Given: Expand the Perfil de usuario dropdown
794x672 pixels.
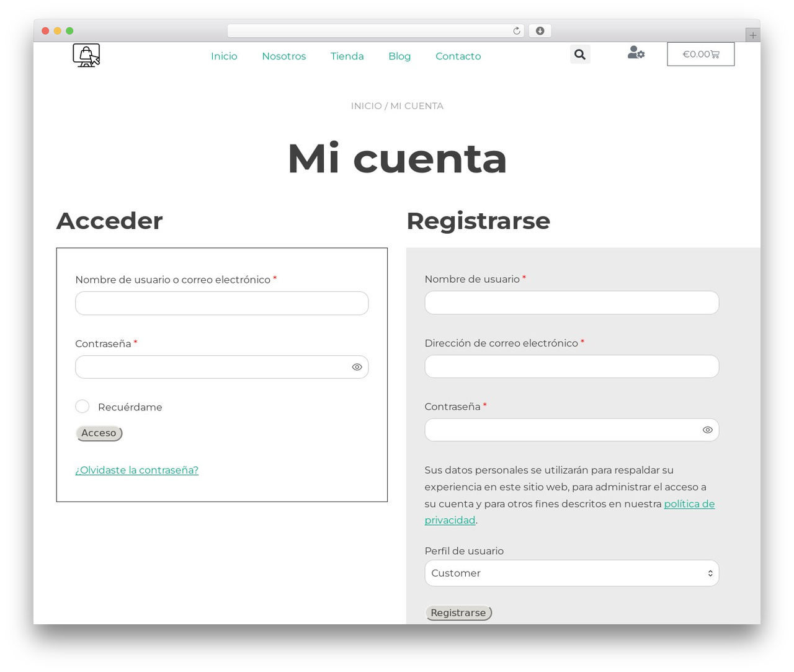Looking at the screenshot, I should click(571, 573).
